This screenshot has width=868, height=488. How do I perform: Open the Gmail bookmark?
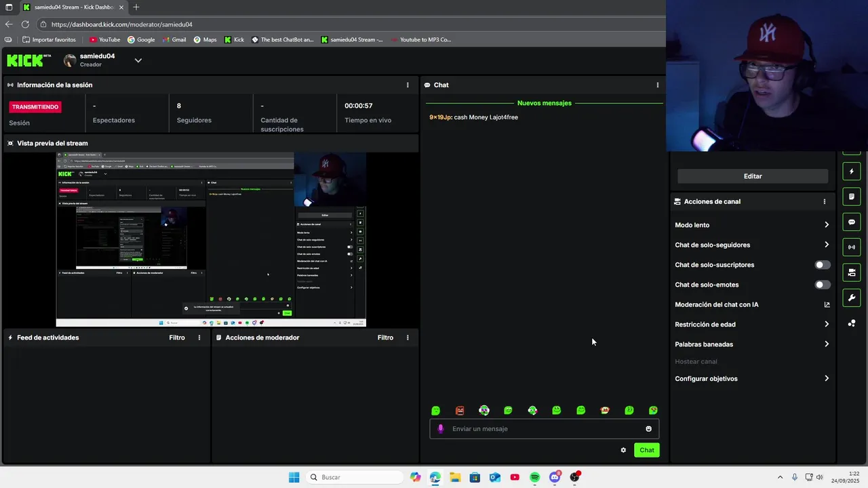[x=174, y=39]
